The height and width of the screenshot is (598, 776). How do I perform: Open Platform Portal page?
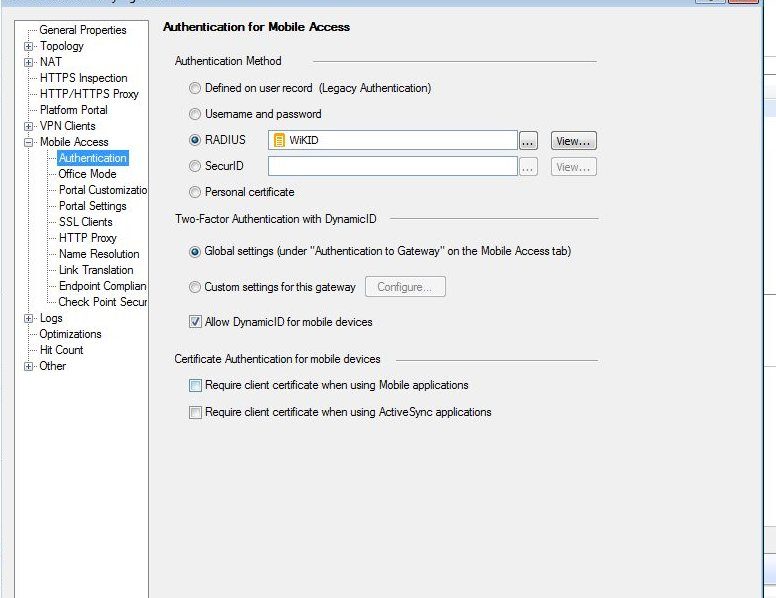73,110
